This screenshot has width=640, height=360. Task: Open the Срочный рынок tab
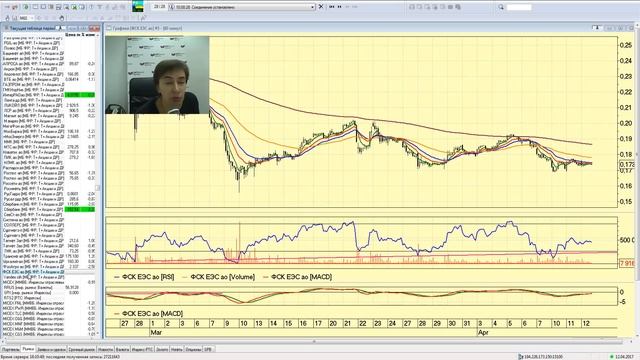(82, 349)
